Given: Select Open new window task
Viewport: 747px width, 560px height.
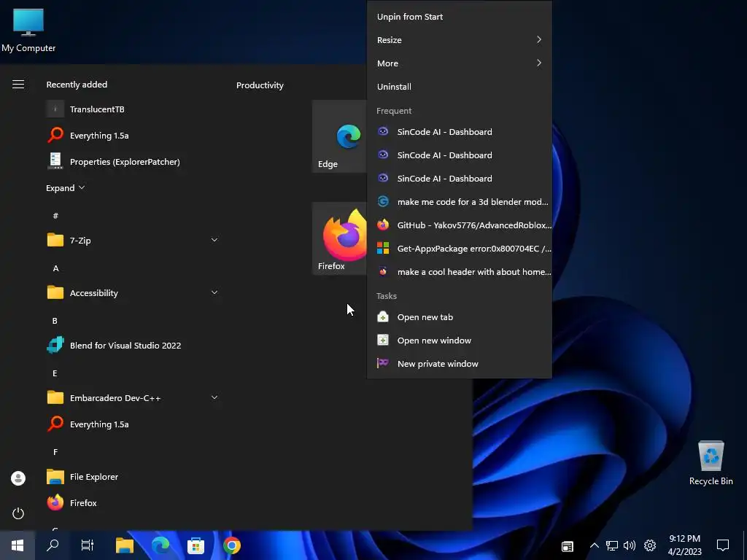Looking at the screenshot, I should (x=460, y=341).
